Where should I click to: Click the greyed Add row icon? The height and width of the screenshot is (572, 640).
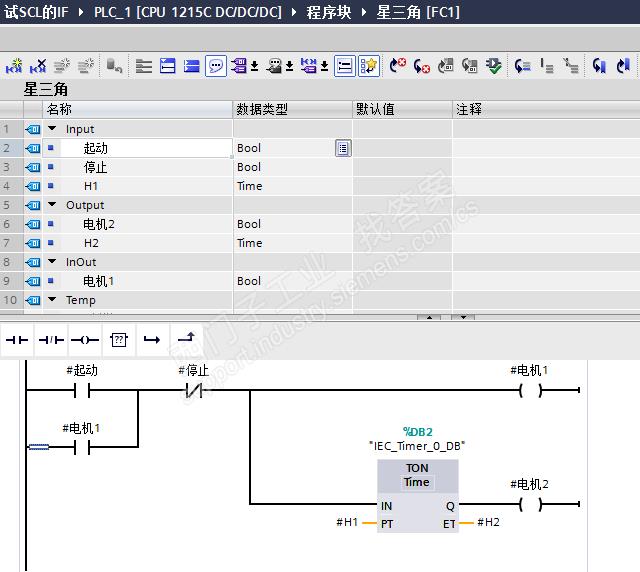pos(86,65)
